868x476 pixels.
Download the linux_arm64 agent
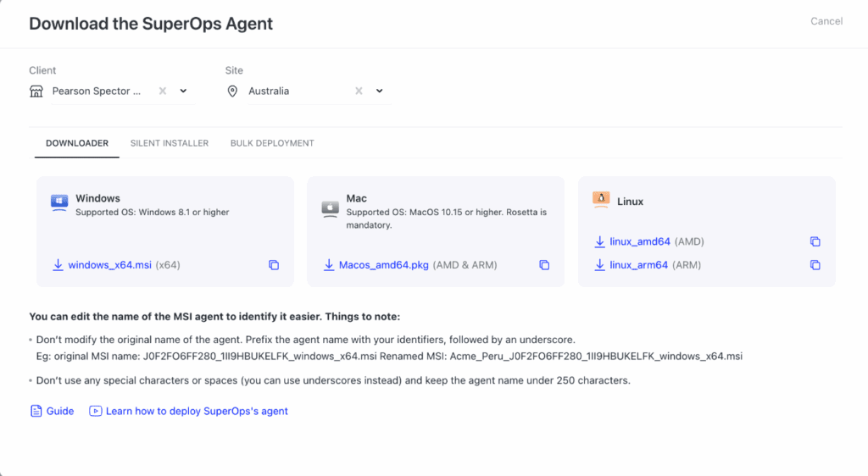coord(639,265)
